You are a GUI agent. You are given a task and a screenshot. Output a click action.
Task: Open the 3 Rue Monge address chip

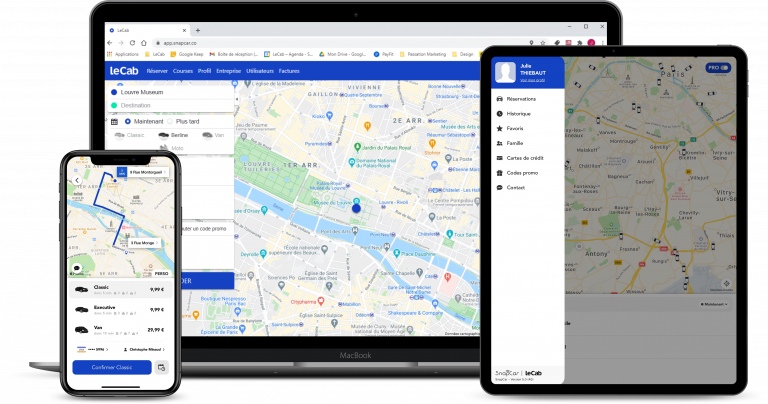click(144, 243)
